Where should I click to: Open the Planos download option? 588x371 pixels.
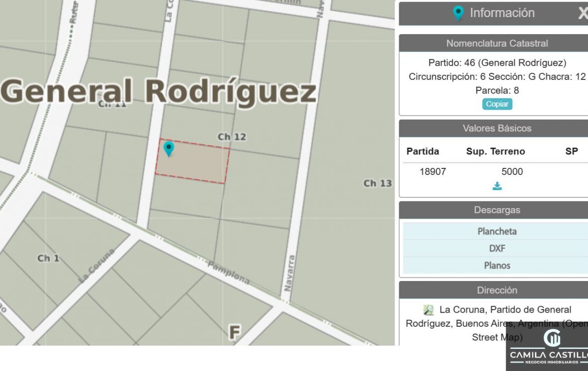coord(497,265)
